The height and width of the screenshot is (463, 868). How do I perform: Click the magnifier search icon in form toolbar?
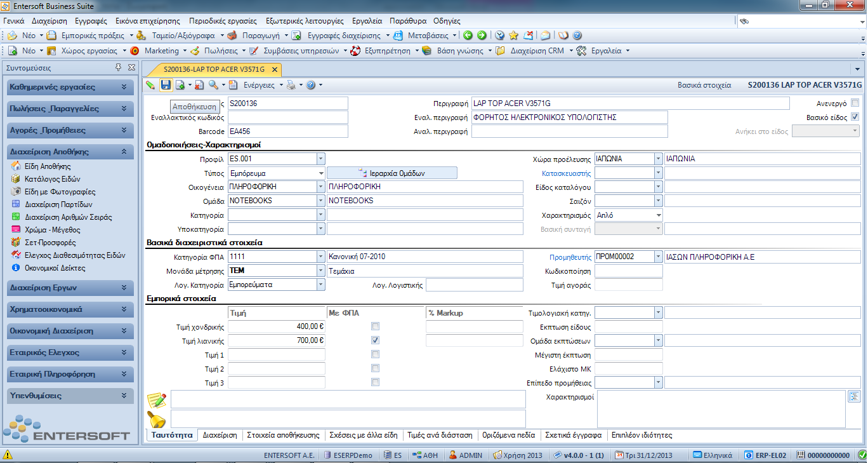213,84
